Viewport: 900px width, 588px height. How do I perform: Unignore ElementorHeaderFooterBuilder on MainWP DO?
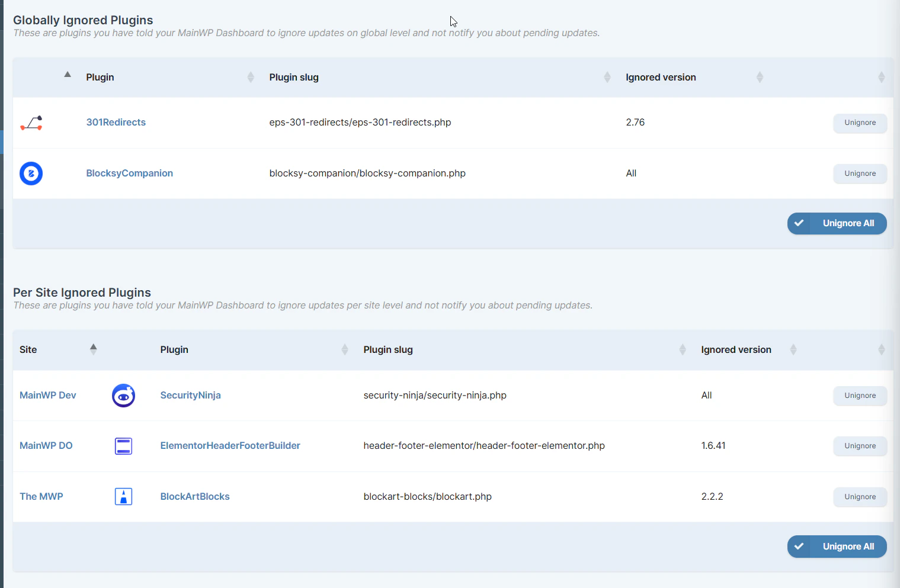tap(860, 446)
